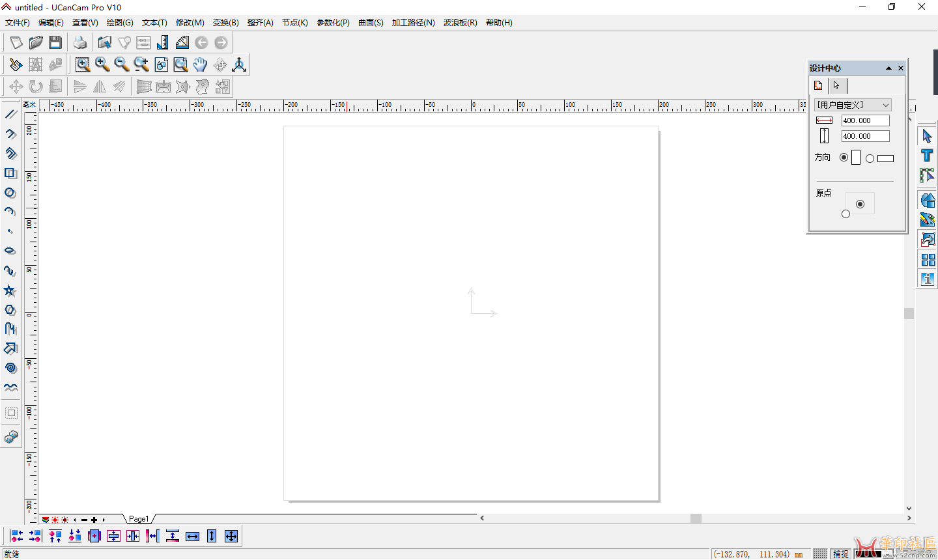Open the 加工路径(N) menu
This screenshot has width=938, height=560.
[x=413, y=23]
